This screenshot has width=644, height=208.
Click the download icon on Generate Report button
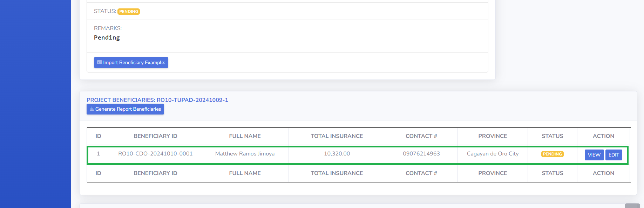[x=92, y=109]
